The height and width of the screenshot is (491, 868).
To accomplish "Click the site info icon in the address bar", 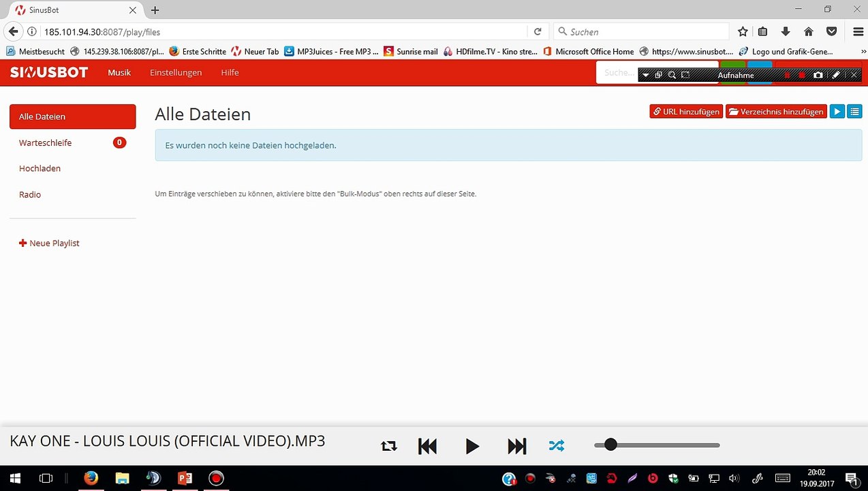I will pyautogui.click(x=31, y=31).
